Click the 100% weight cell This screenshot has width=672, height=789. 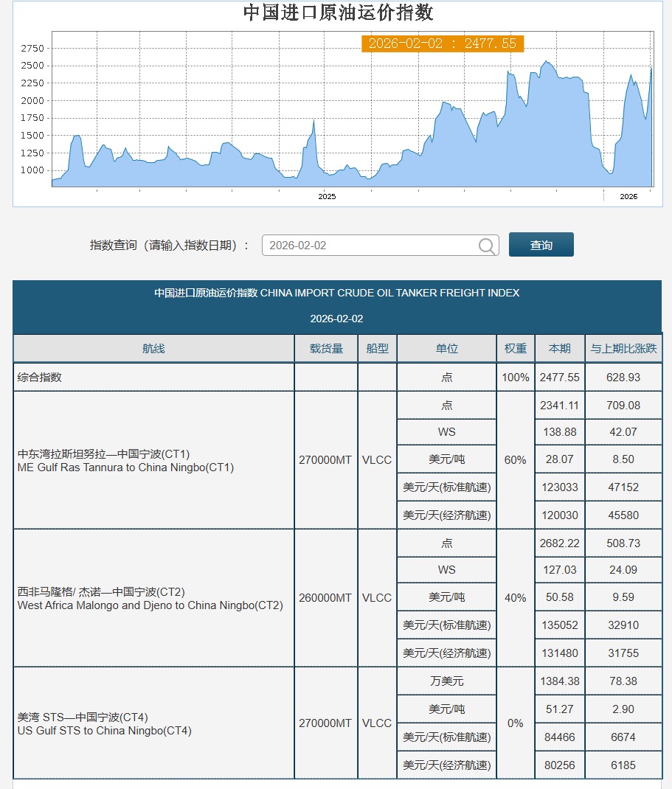point(516,378)
